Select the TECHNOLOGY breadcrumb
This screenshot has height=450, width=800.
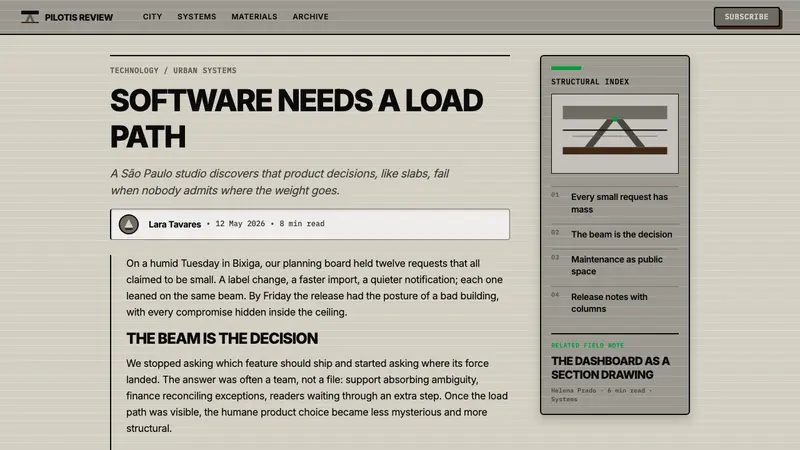[x=134, y=70]
